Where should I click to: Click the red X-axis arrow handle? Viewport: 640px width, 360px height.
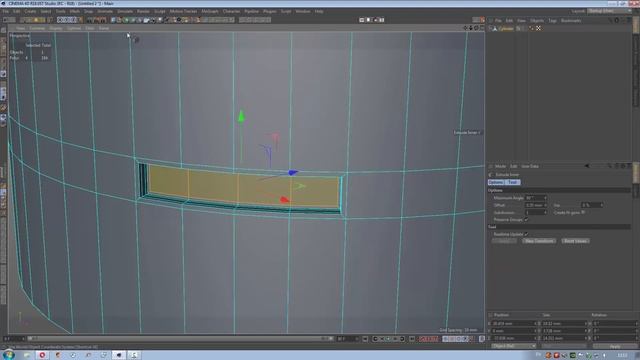[284, 200]
